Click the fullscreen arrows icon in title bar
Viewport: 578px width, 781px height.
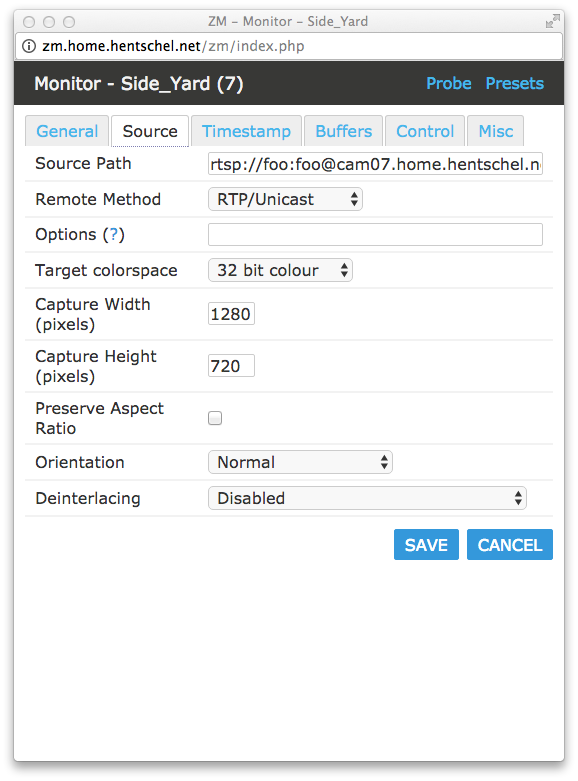552,21
